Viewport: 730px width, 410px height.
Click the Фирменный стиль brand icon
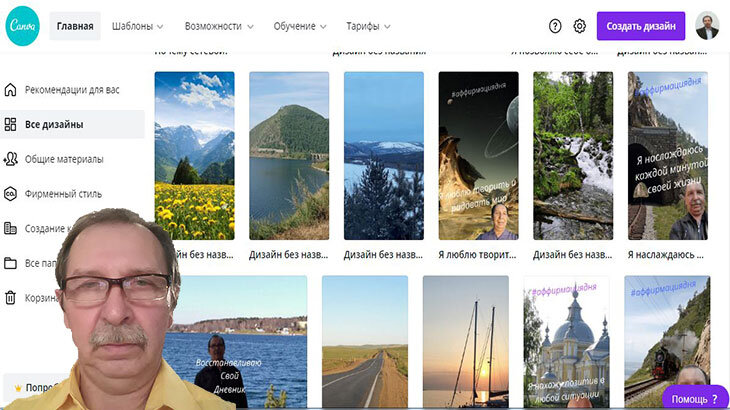click(10, 194)
